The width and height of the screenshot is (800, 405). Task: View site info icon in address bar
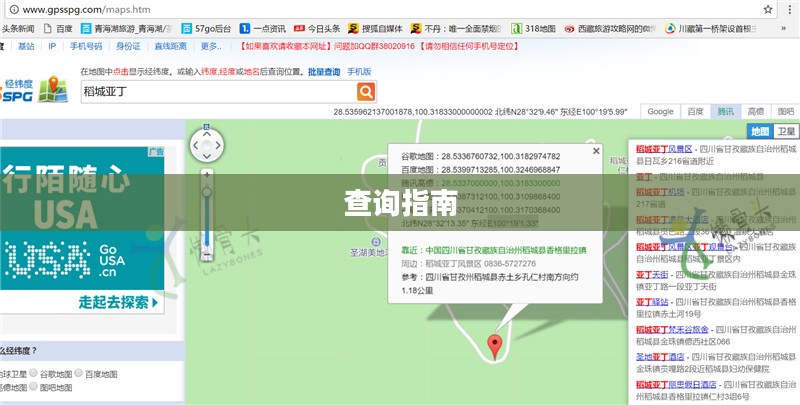[x=14, y=9]
